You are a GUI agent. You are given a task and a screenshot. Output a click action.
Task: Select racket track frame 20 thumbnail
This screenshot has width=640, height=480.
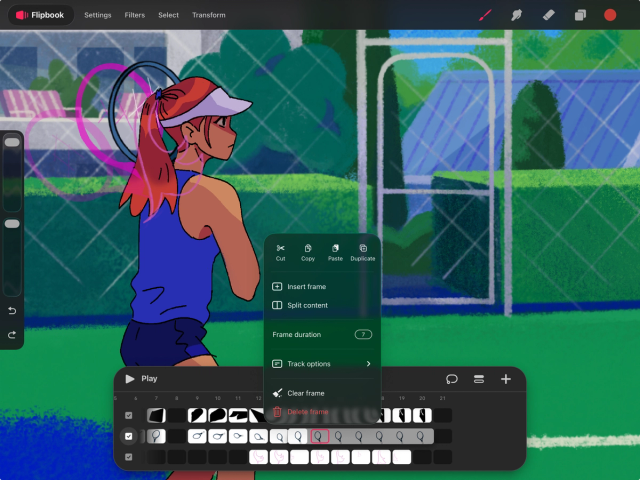coord(420,436)
